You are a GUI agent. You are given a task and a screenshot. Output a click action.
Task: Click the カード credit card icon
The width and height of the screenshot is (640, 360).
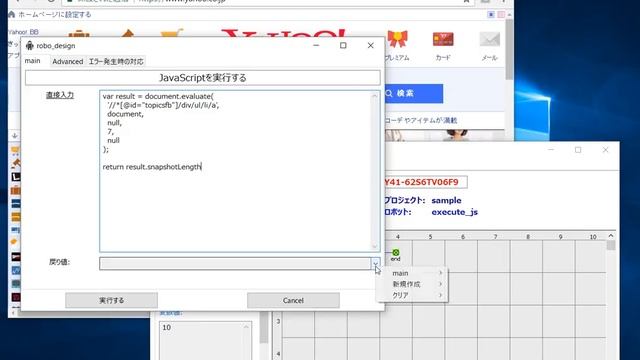[x=443, y=40]
